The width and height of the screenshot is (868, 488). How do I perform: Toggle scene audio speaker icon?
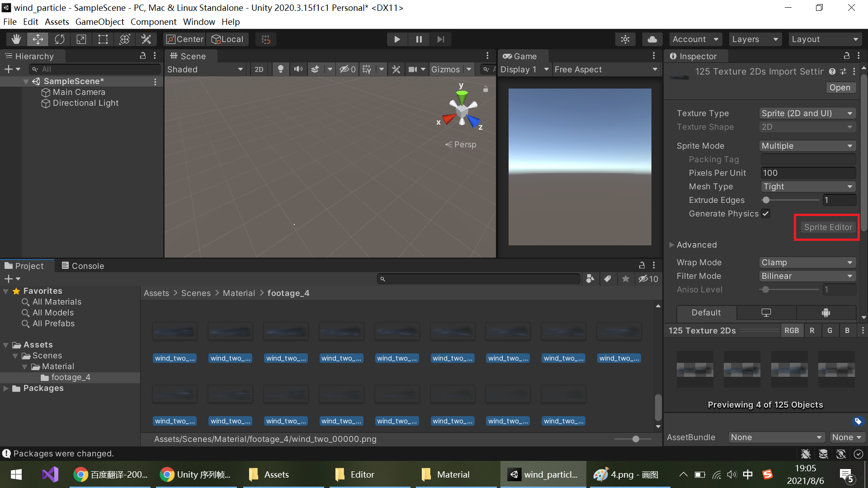(298, 69)
